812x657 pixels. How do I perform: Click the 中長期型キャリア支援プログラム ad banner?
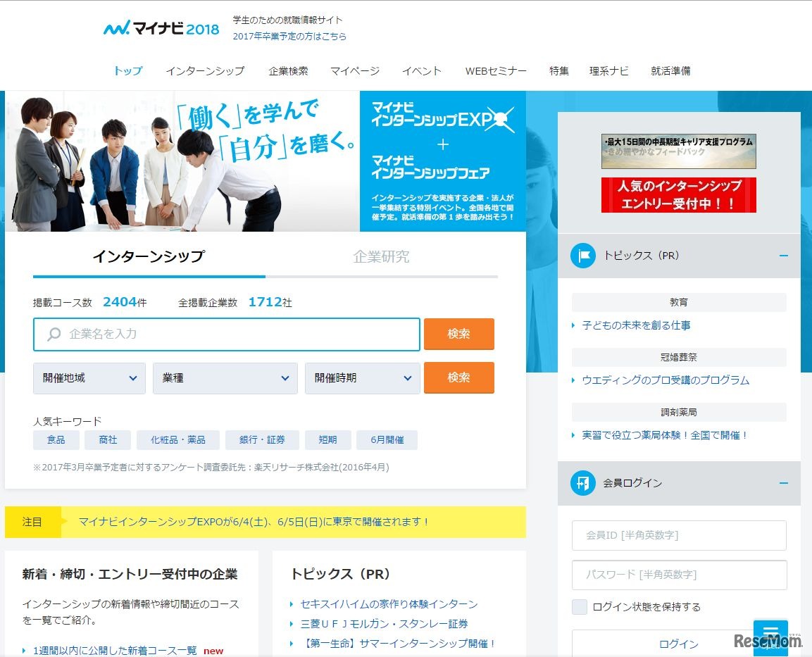(678, 151)
